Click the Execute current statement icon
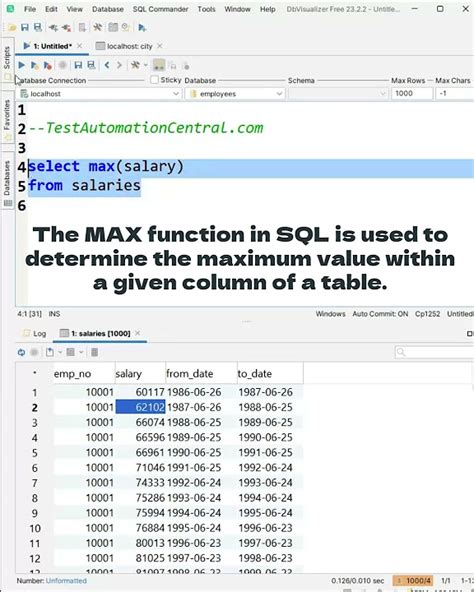 coord(34,65)
